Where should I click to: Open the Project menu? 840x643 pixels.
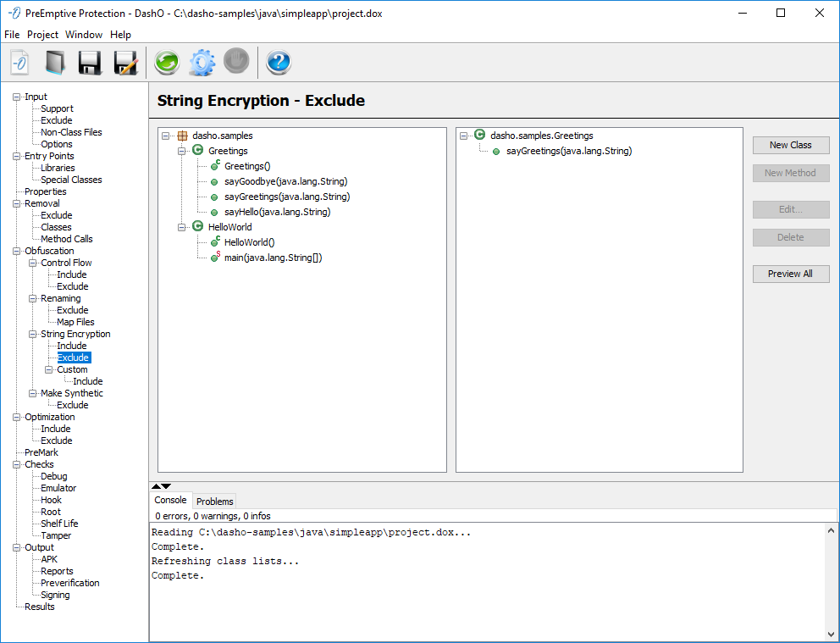pos(42,35)
